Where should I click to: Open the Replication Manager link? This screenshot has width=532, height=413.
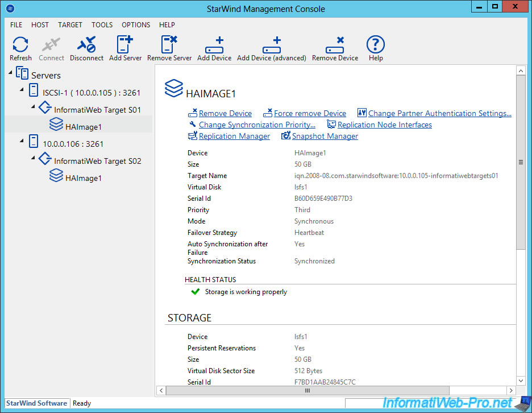tap(234, 137)
